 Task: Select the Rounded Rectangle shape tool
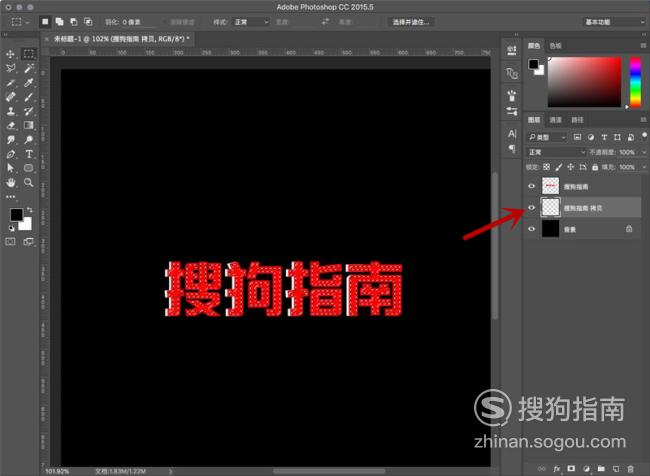pyautogui.click(x=29, y=168)
